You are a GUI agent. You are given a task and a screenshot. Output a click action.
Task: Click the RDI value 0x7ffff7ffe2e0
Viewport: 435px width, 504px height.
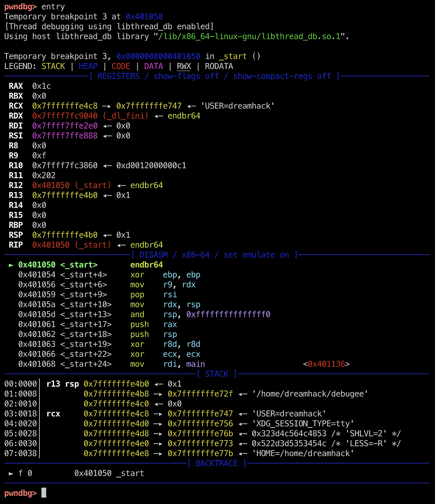tap(65, 126)
